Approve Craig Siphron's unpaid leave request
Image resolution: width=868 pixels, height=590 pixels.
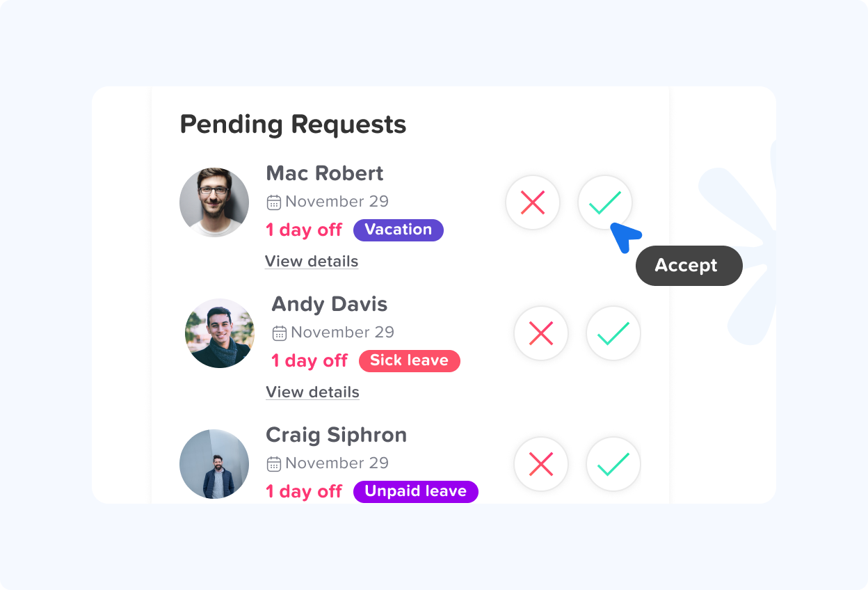coord(613,464)
